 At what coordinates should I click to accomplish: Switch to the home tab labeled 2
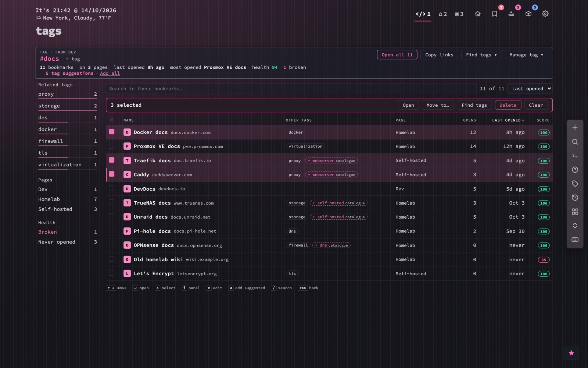[x=443, y=14]
